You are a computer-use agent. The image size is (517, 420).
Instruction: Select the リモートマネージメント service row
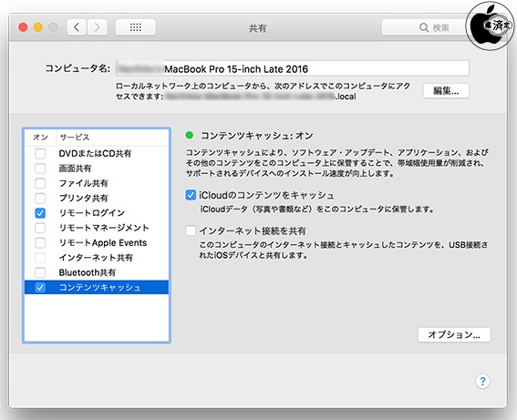(x=97, y=228)
